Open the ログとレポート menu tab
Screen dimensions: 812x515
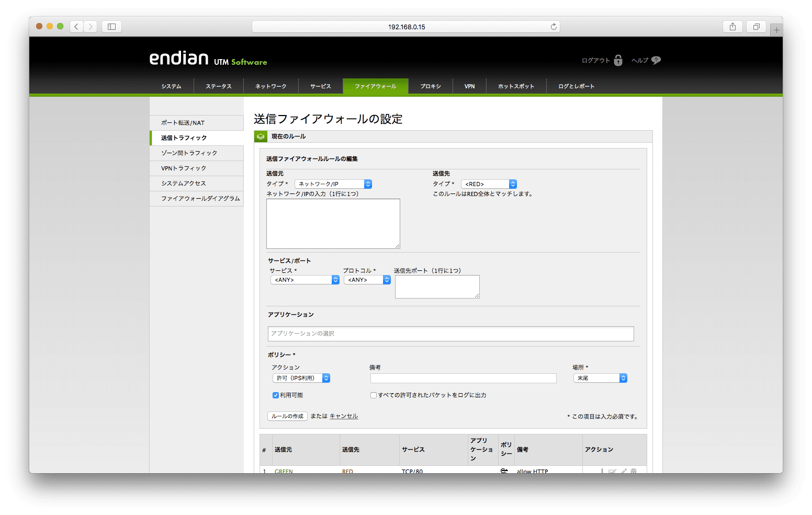coord(577,86)
